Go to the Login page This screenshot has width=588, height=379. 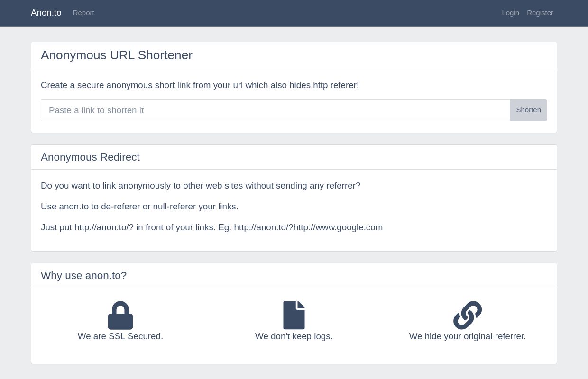(x=510, y=13)
